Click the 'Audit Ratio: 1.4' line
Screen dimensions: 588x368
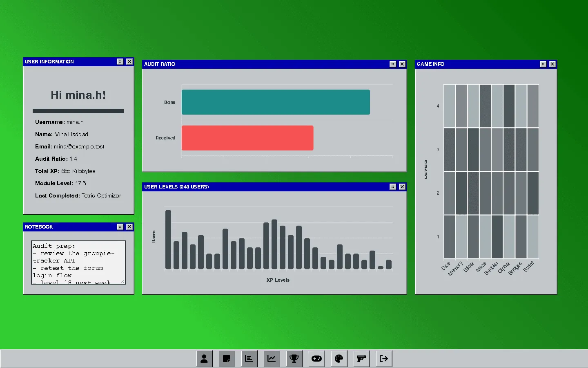[x=56, y=159]
